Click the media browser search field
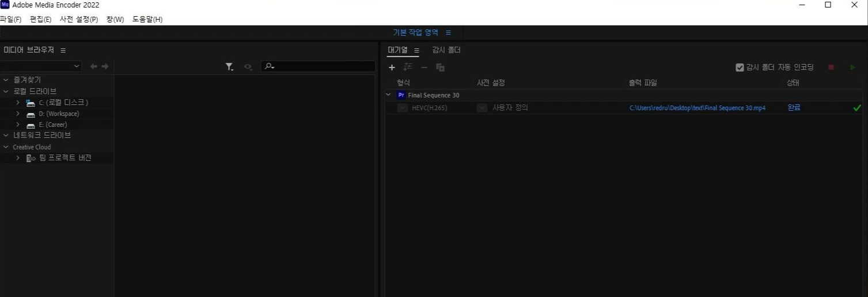Image resolution: width=868 pixels, height=297 pixels. click(318, 67)
